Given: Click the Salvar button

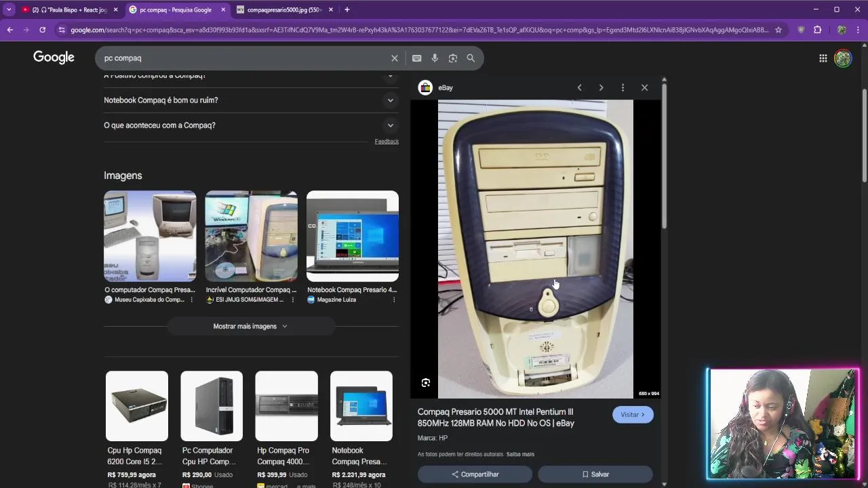Looking at the screenshot, I should 595,474.
